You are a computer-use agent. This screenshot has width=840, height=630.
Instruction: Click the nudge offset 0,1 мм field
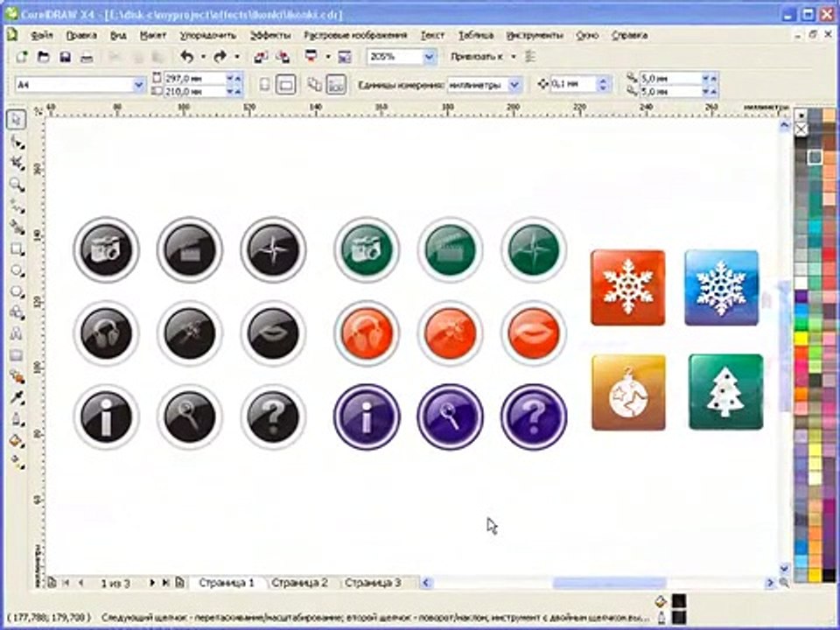point(573,84)
